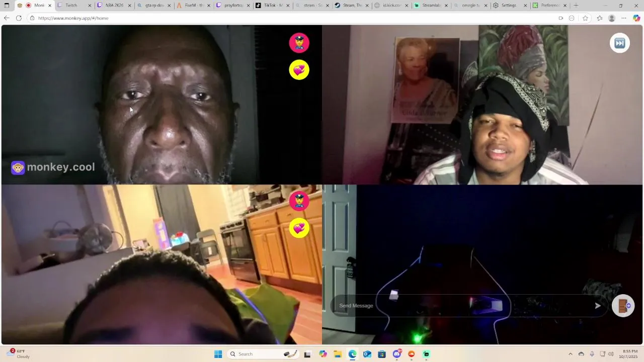This screenshot has height=362, width=644.
Task: Open Outlook from taskbar
Action: (x=367, y=354)
